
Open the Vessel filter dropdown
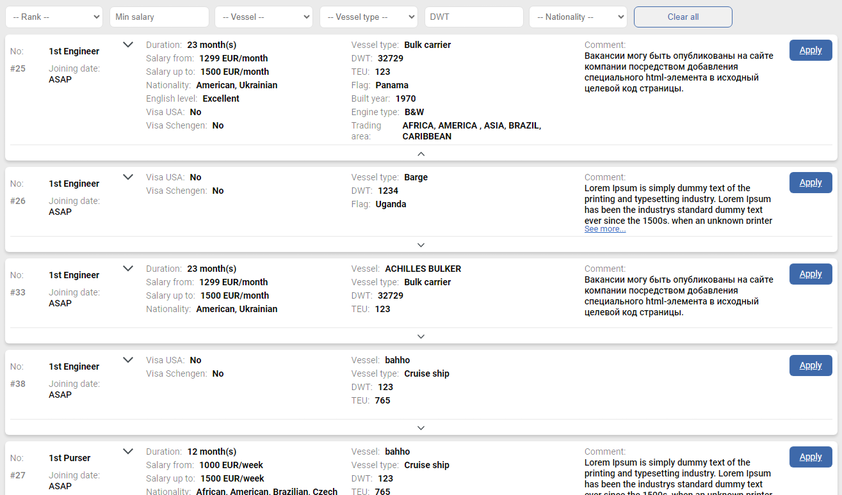coord(263,17)
